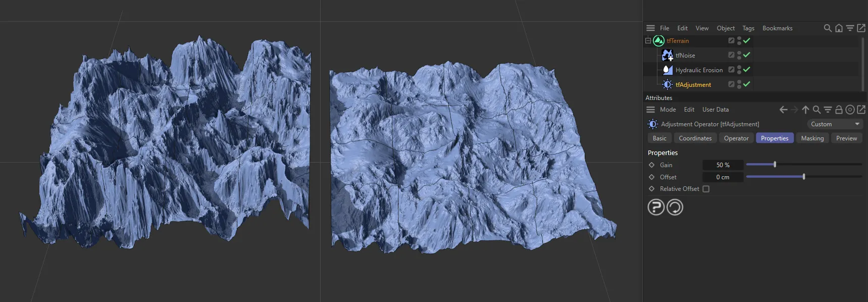Click the Object Manager home icon
Screen dimensions: 868x302
click(x=839, y=28)
